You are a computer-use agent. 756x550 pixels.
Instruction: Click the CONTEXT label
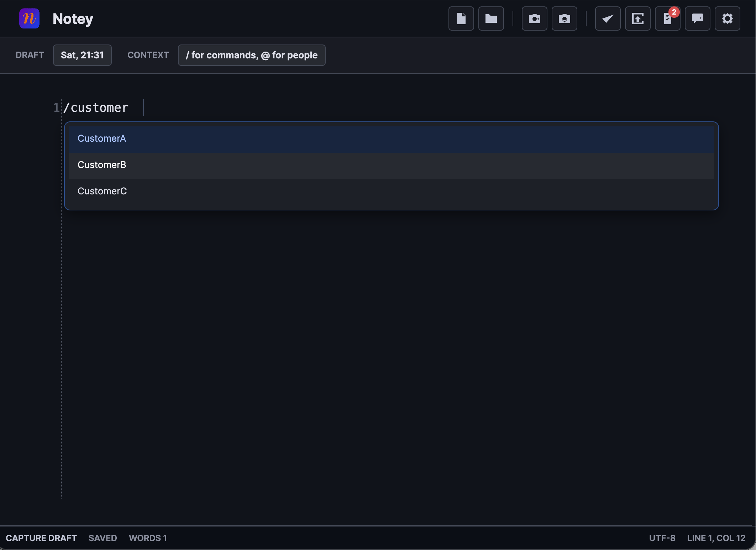coord(148,55)
